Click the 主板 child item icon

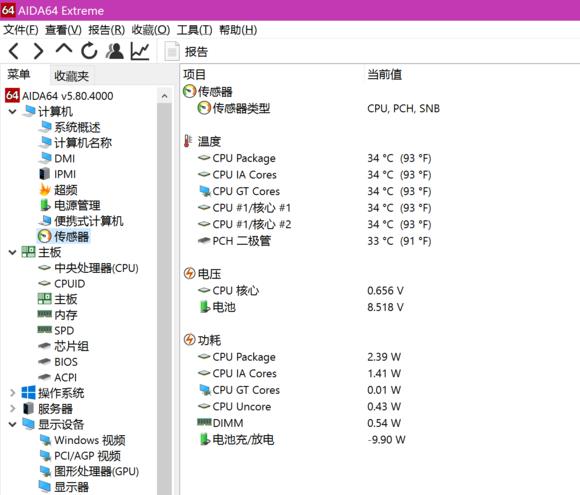click(x=45, y=299)
